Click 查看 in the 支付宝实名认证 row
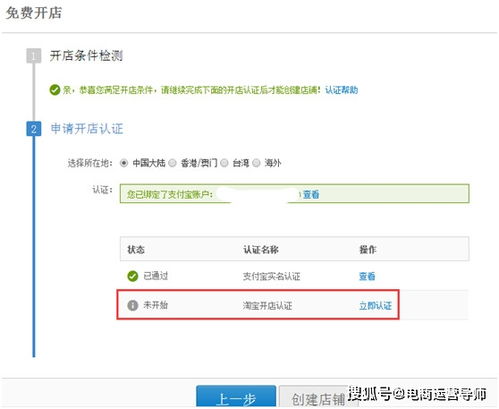Screen dimensions: 499x409 367,276
